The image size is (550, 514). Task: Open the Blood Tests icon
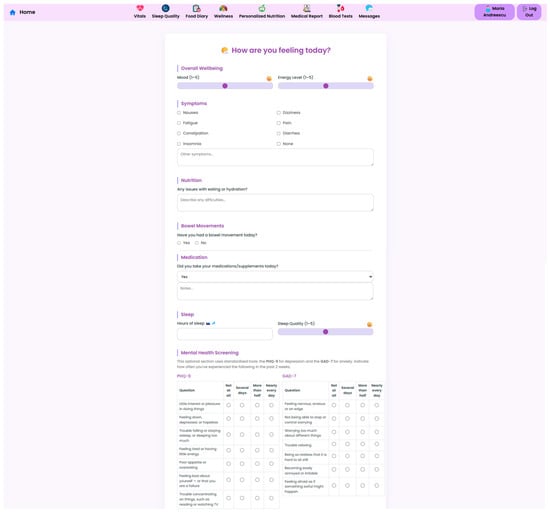tap(340, 8)
